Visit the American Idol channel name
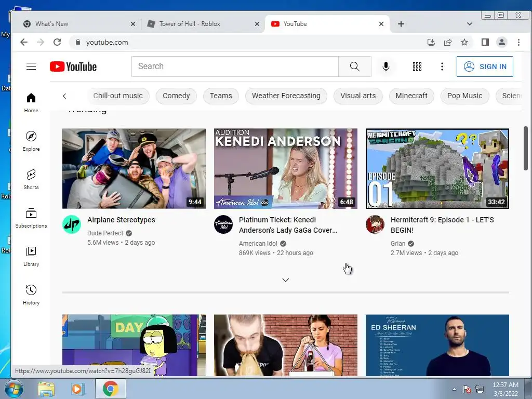The width and height of the screenshot is (532, 399). 258,244
